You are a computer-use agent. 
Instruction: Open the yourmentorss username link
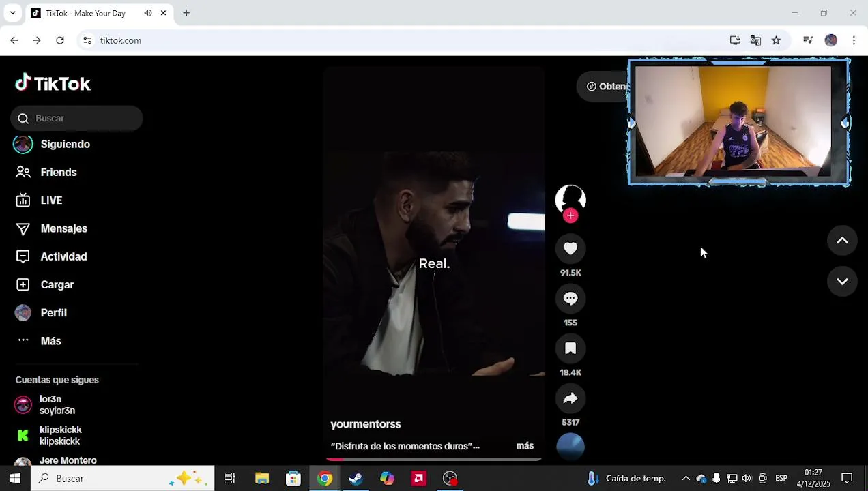366,424
